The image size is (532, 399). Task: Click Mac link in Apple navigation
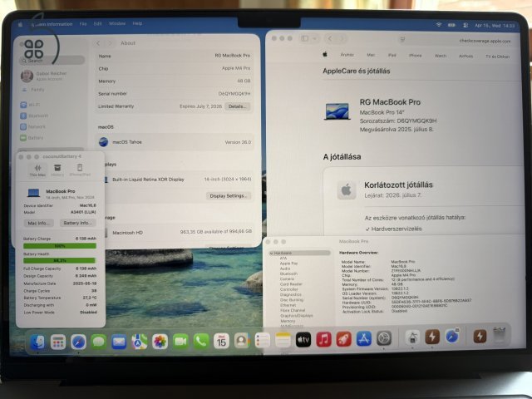click(x=371, y=55)
